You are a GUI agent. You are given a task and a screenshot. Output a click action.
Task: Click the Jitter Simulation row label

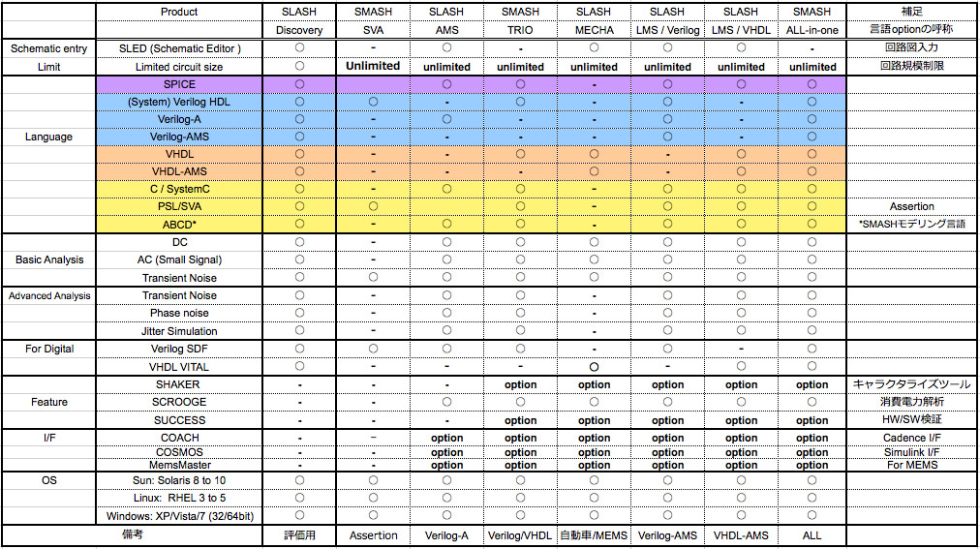180,331
